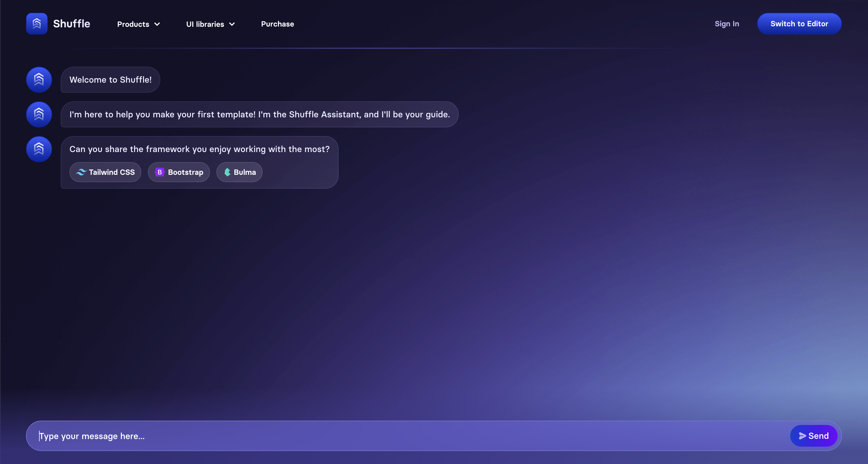Choose Bootstrap framework
The image size is (868, 464).
(178, 172)
